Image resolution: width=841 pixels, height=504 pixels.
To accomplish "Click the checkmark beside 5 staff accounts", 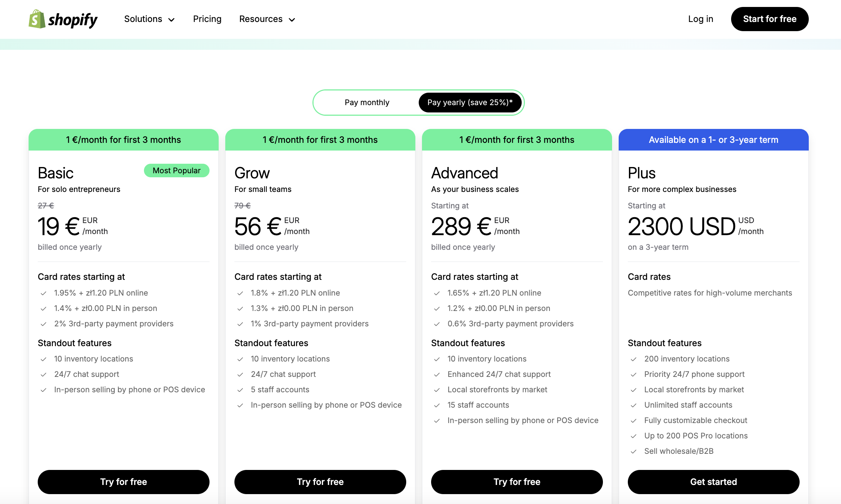I will tap(240, 390).
